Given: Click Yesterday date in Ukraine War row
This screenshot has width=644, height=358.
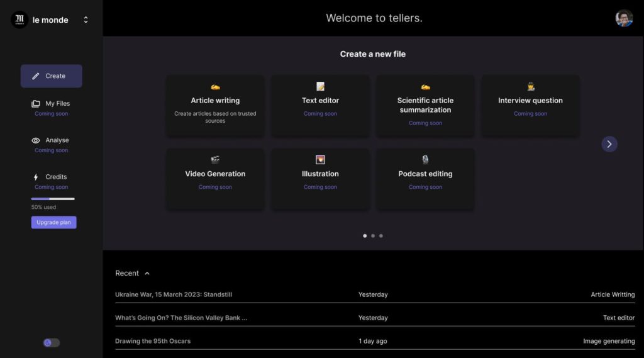Looking at the screenshot, I should click(373, 294).
